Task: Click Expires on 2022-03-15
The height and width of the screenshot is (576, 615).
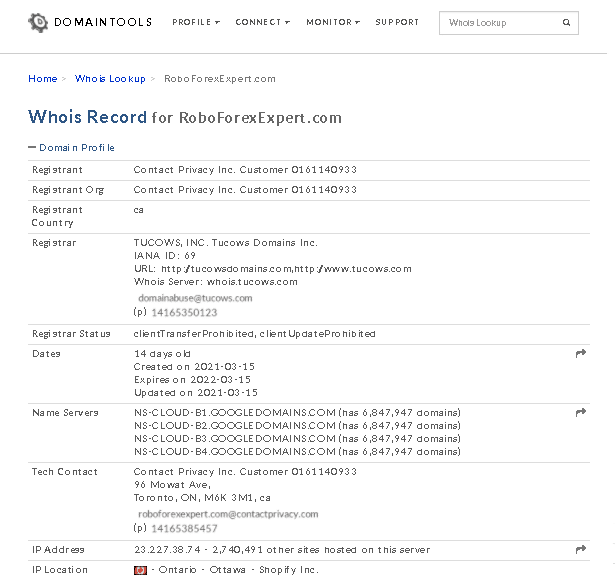Action: pyautogui.click(x=192, y=380)
